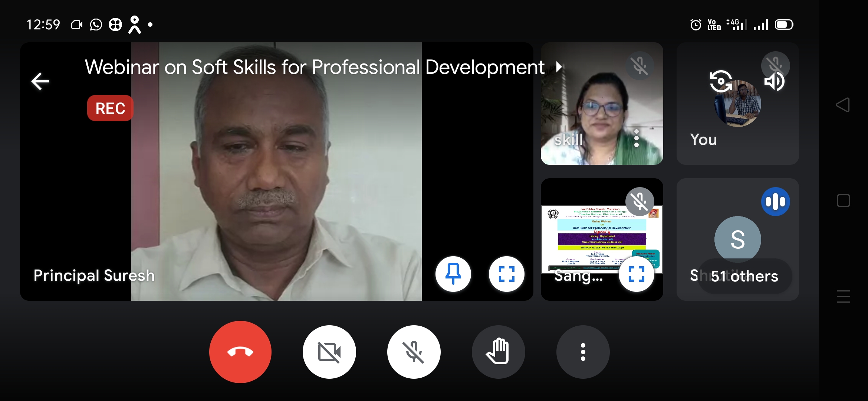868x401 pixels.
Task: Open the meeting title Webinar on Soft Skills
Action: click(315, 67)
